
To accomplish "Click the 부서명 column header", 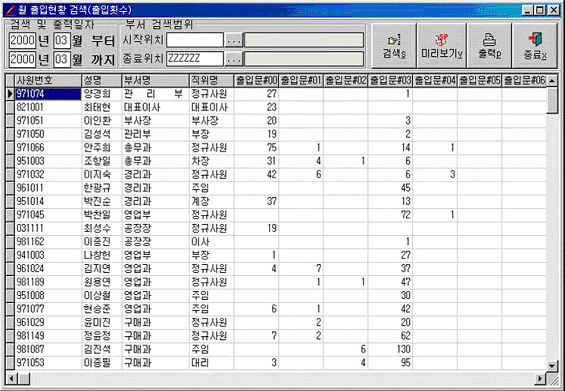I will [155, 80].
